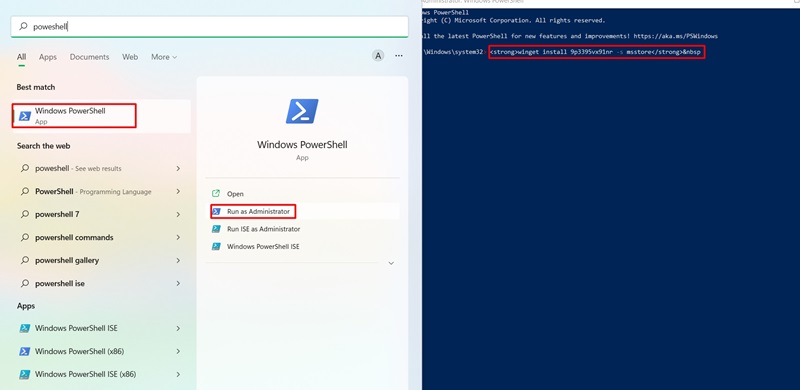The image size is (800, 390).
Task: Expand more actions with down chevron
Action: click(391, 263)
